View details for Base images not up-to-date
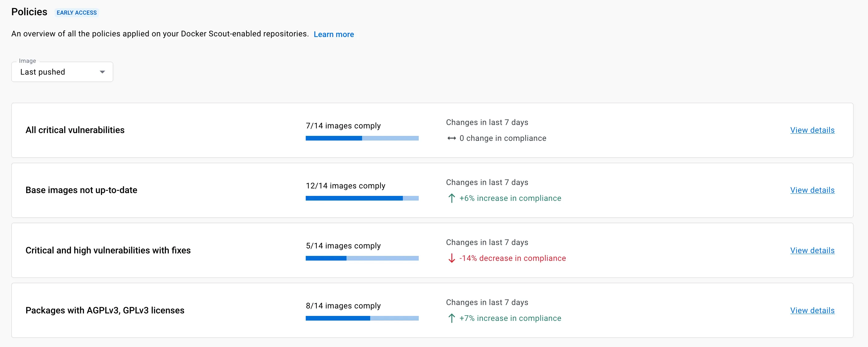Screen dimensions: 868x347 point(812,190)
